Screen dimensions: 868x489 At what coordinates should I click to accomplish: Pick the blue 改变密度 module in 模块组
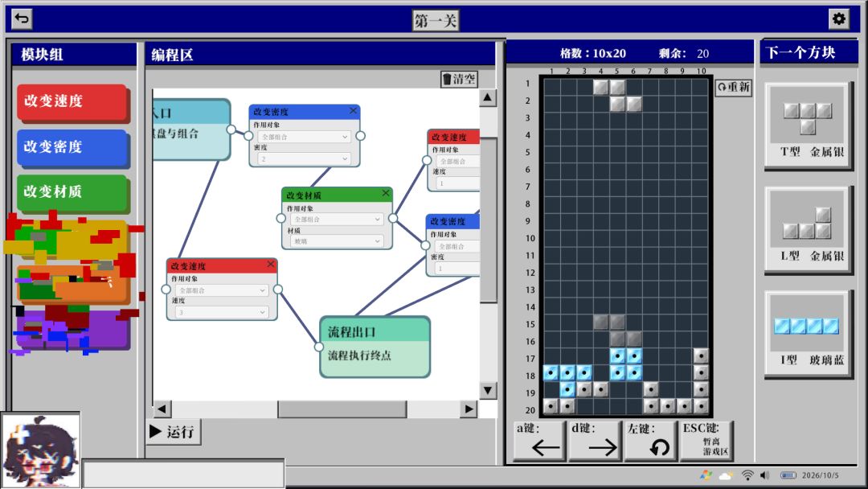tap(72, 148)
